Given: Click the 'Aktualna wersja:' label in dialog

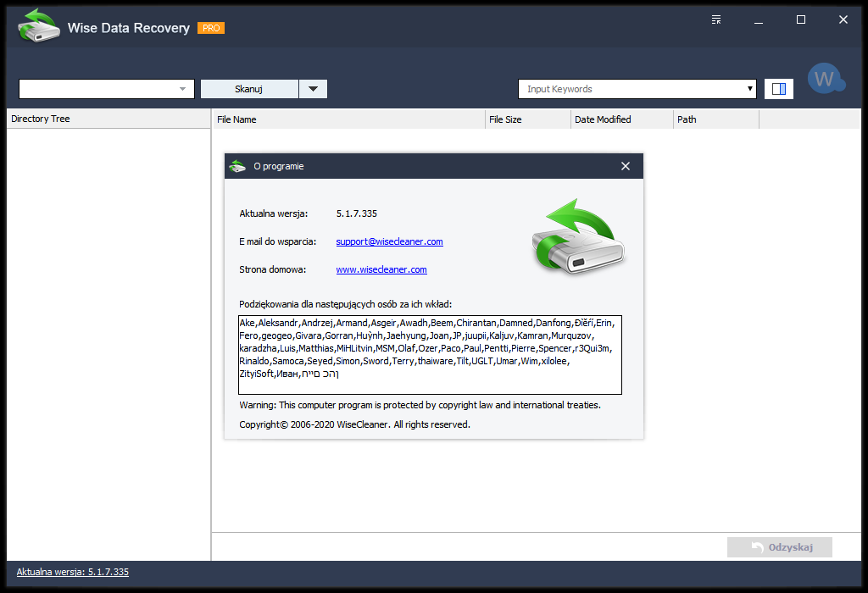Looking at the screenshot, I should click(x=274, y=213).
